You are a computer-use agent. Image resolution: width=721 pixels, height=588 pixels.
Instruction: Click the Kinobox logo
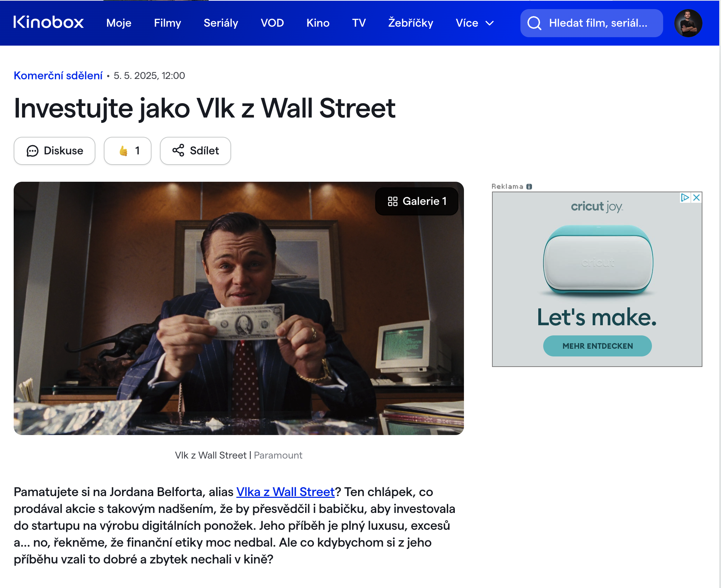[48, 22]
